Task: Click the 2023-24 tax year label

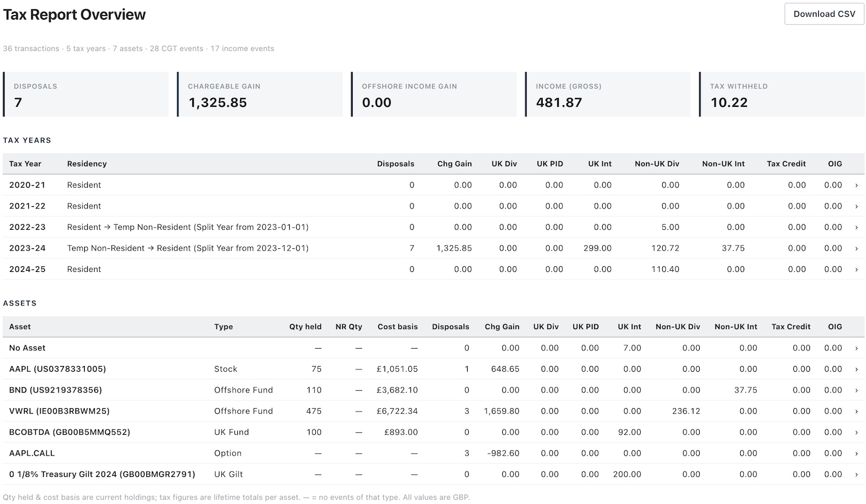Action: (x=27, y=248)
